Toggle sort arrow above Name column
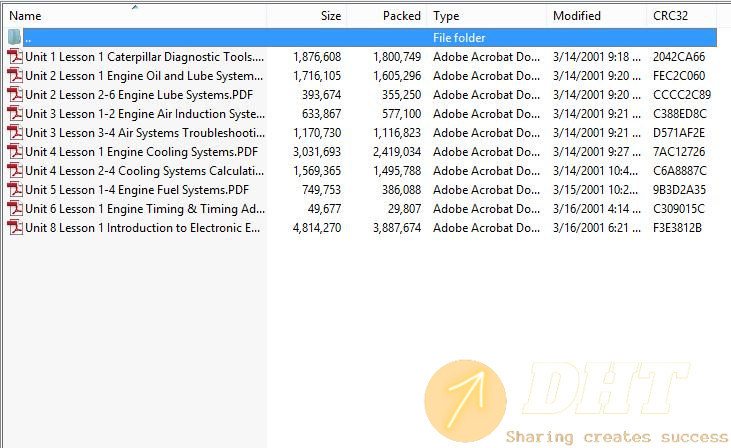Viewport: 731px width, 448px height. coord(135,7)
